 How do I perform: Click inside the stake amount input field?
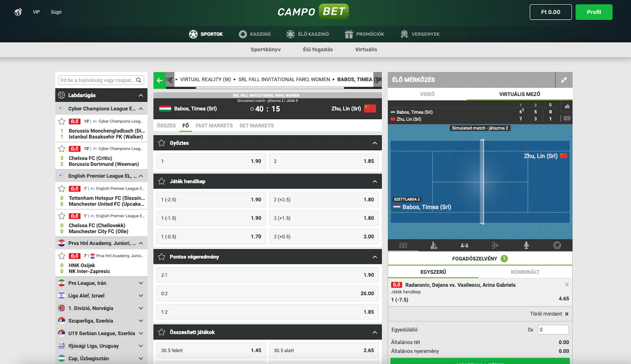[x=553, y=329]
